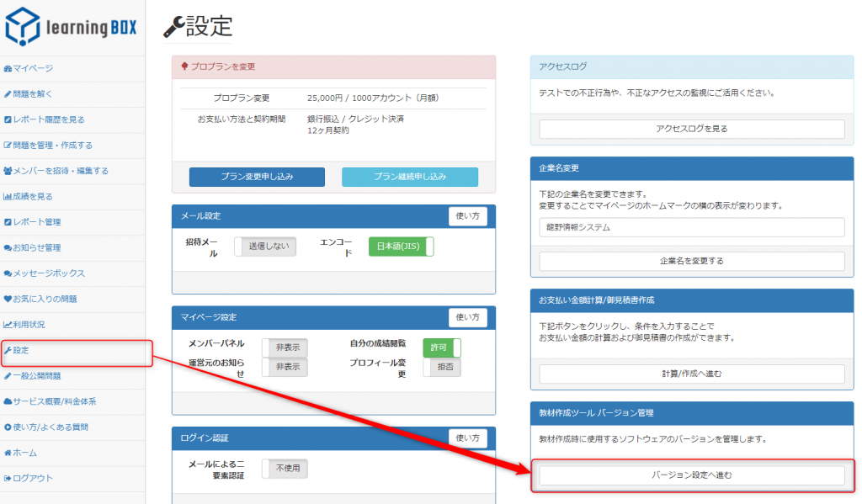Open マイページ in the sidebar
The width and height of the screenshot is (862, 504).
[33, 68]
